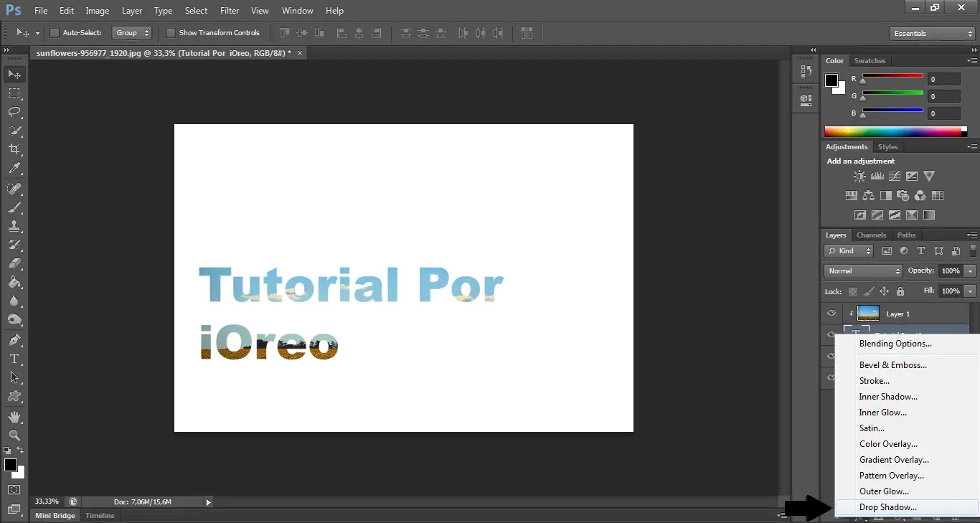
Task: Select the Horizontal Type tool
Action: pyautogui.click(x=14, y=359)
